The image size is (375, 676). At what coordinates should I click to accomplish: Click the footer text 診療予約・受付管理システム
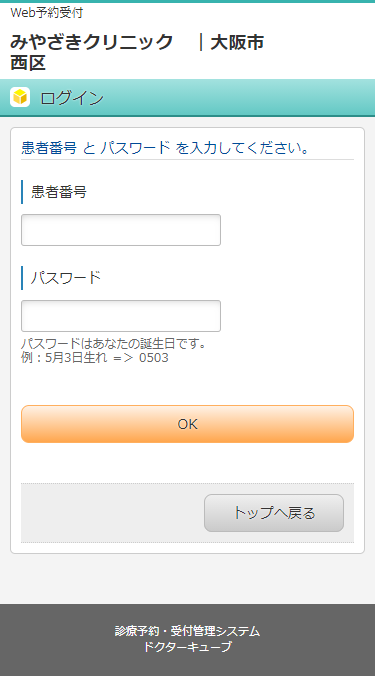coord(188,631)
